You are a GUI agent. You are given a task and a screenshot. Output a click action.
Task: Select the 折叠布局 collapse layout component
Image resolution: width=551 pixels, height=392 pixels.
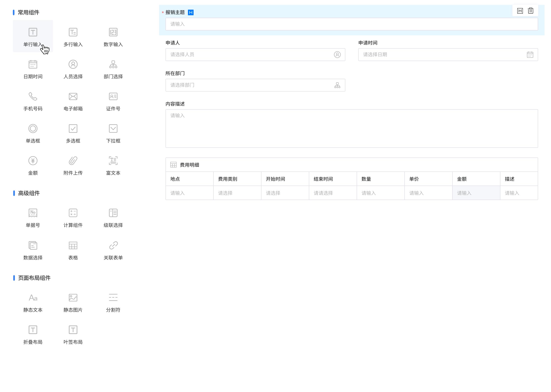coord(33,330)
